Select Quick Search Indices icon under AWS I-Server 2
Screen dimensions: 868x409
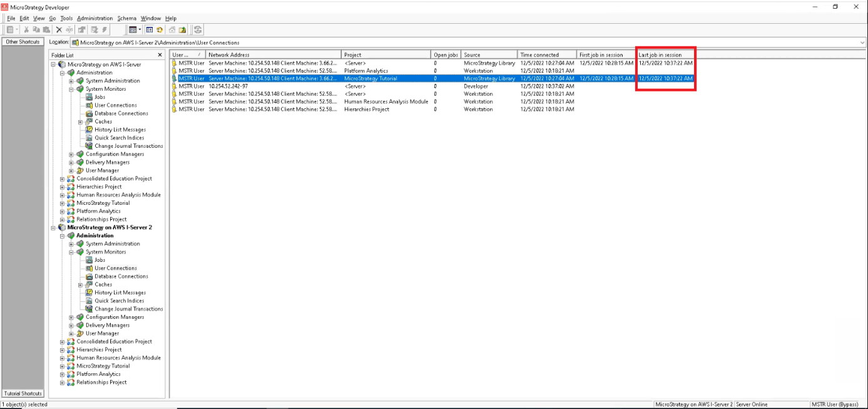click(89, 301)
